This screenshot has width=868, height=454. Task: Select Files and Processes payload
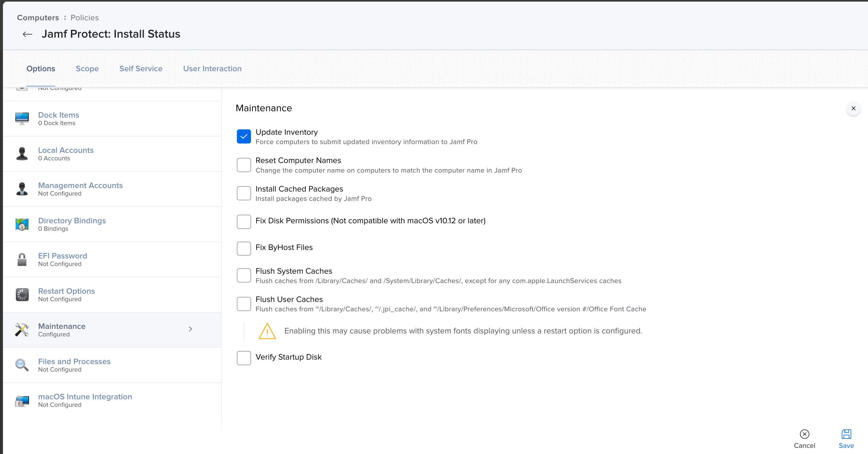[x=112, y=365]
